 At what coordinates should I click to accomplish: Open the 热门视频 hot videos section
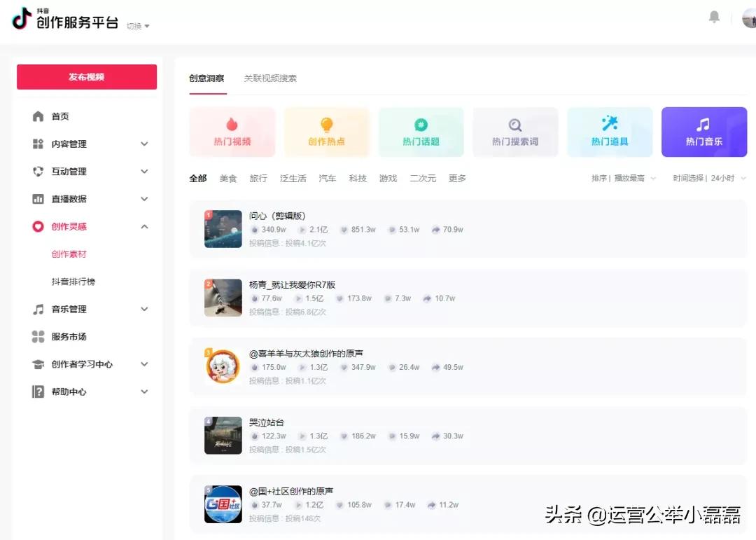point(232,132)
